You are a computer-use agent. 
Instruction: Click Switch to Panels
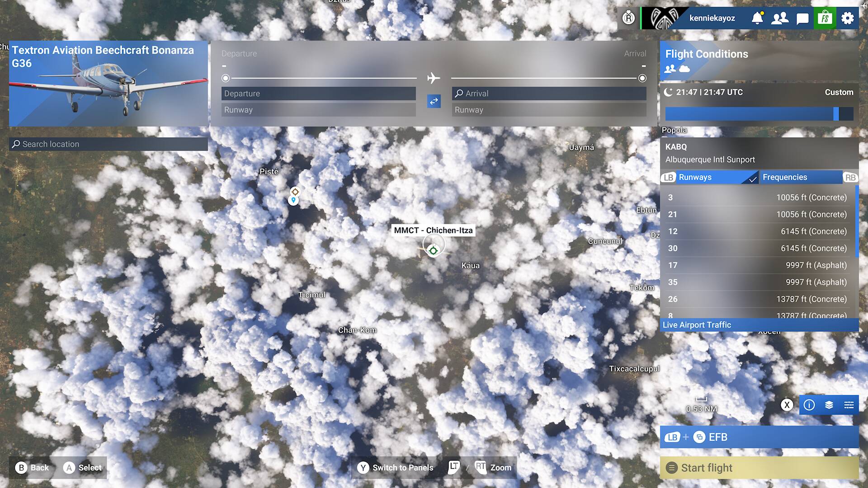[396, 468]
